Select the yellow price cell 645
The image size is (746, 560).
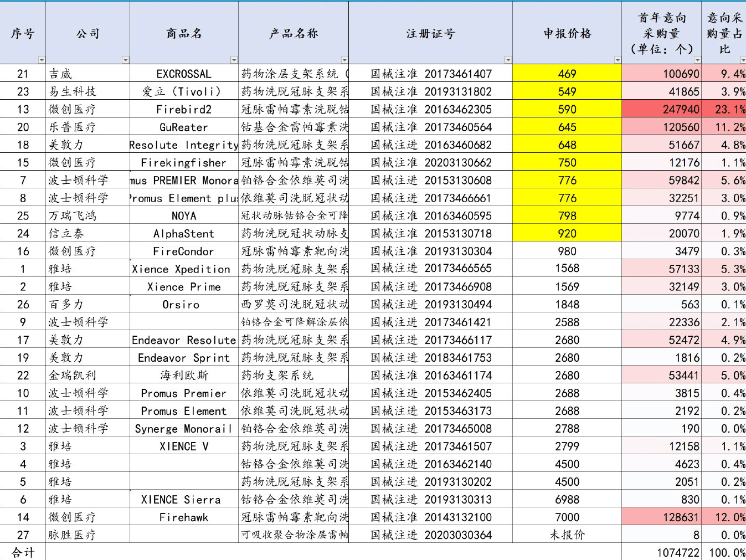tap(567, 127)
